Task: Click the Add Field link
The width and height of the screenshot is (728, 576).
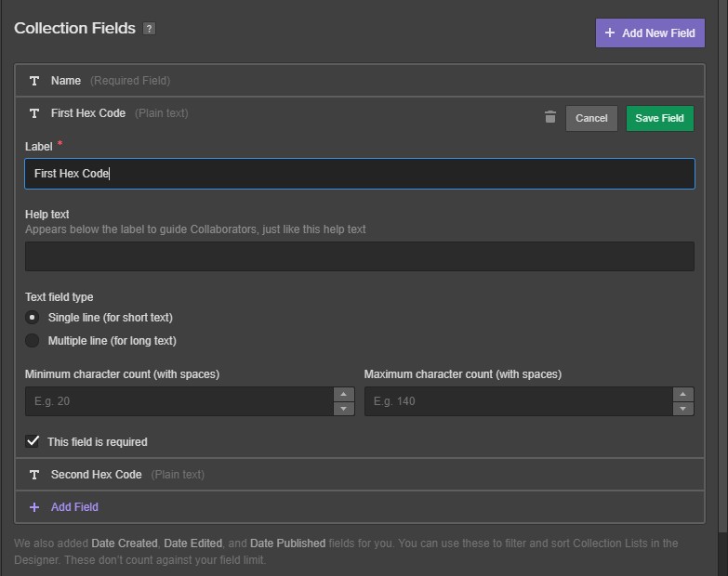Action: point(74,507)
